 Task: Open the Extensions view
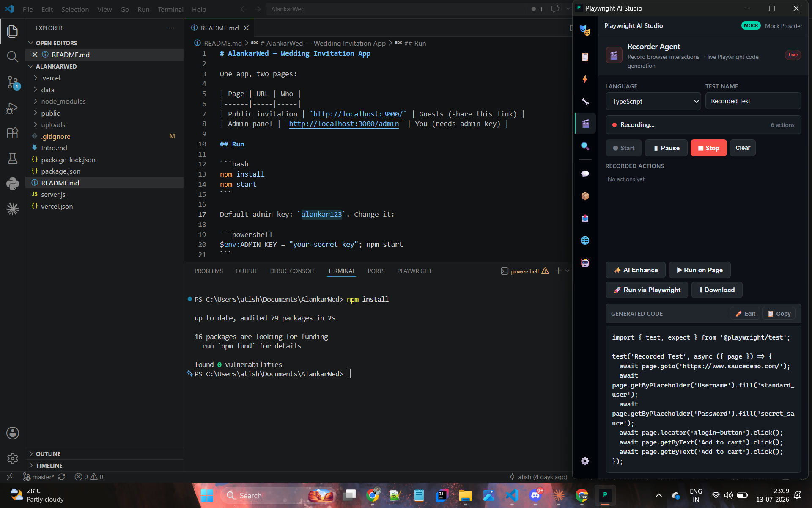pos(13,133)
